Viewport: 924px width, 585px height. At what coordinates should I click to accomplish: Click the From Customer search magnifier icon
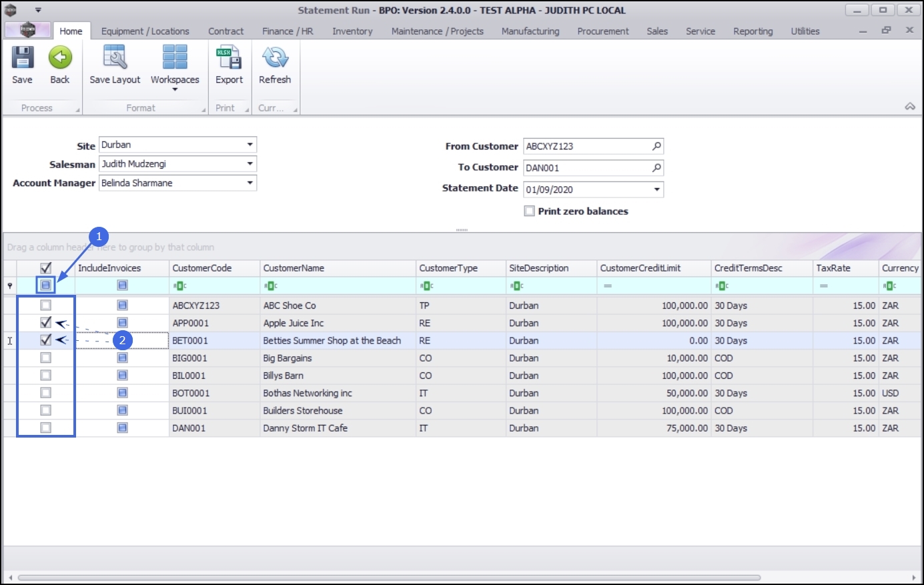point(656,146)
